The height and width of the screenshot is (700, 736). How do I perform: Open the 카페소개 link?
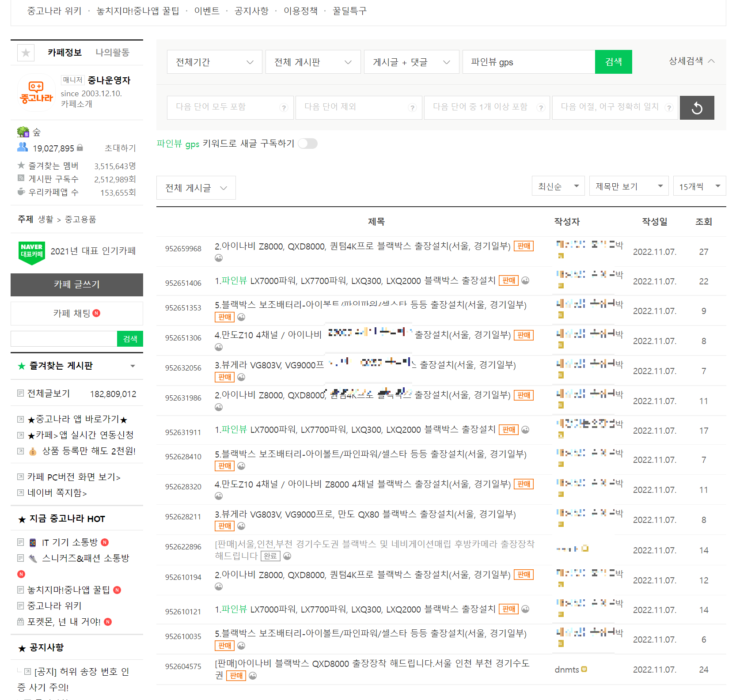tap(76, 104)
